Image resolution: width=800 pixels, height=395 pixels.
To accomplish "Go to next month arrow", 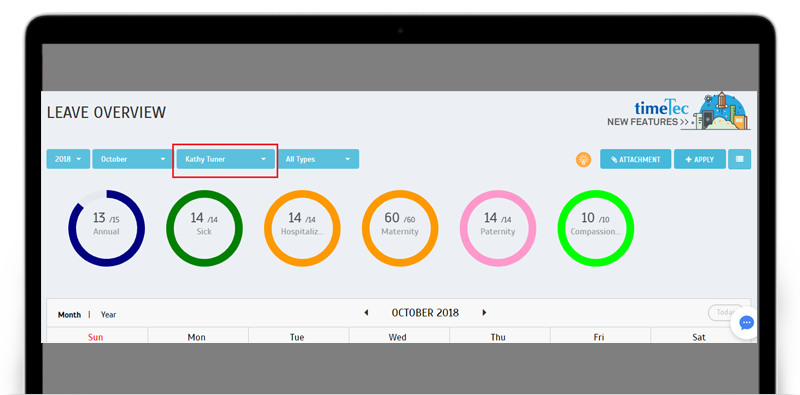I will pyautogui.click(x=484, y=313).
